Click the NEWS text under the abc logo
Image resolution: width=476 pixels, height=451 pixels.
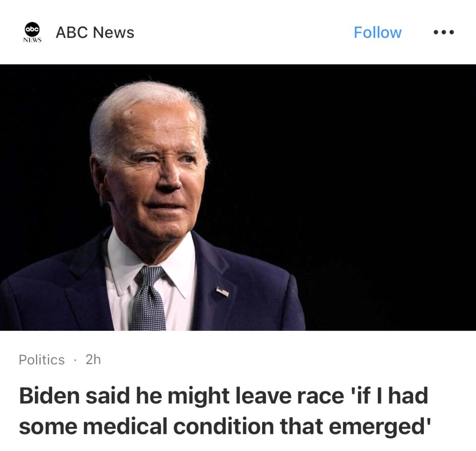[32, 40]
